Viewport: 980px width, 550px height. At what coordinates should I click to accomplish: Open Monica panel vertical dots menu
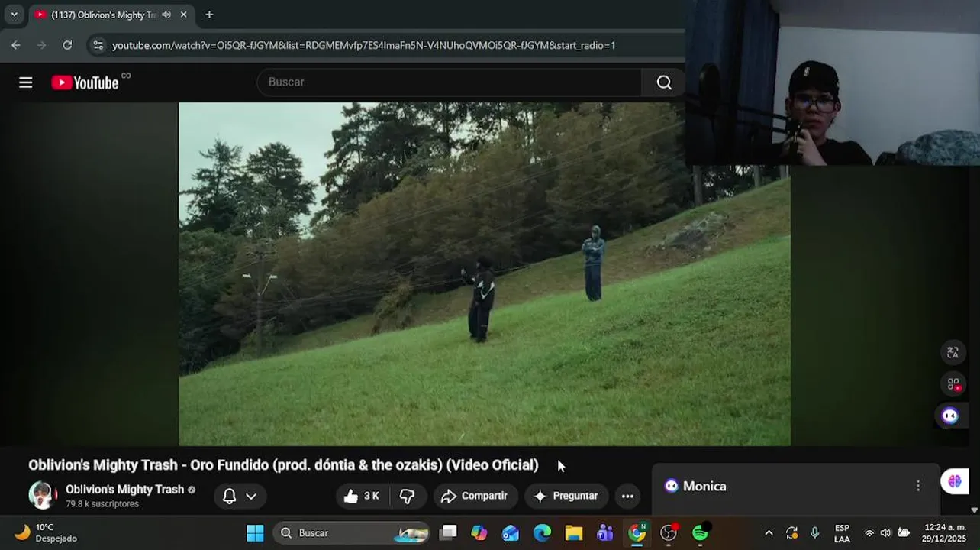point(918,486)
